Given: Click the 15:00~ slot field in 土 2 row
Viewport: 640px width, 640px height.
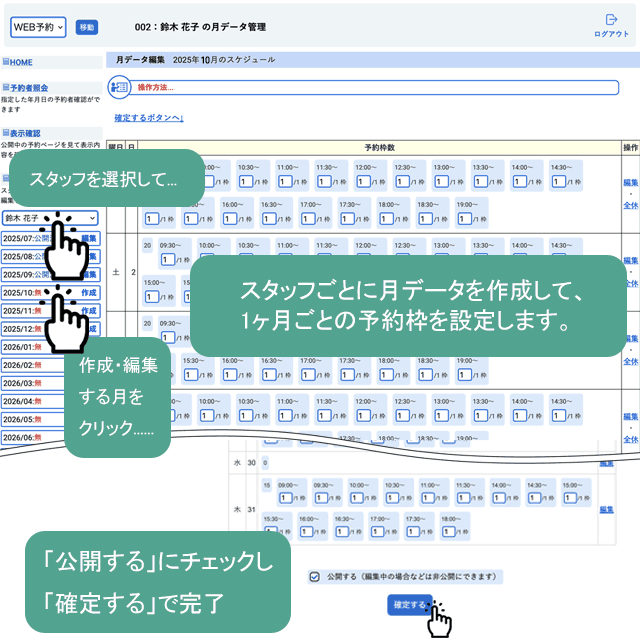Looking at the screenshot, I should click(x=151, y=297).
